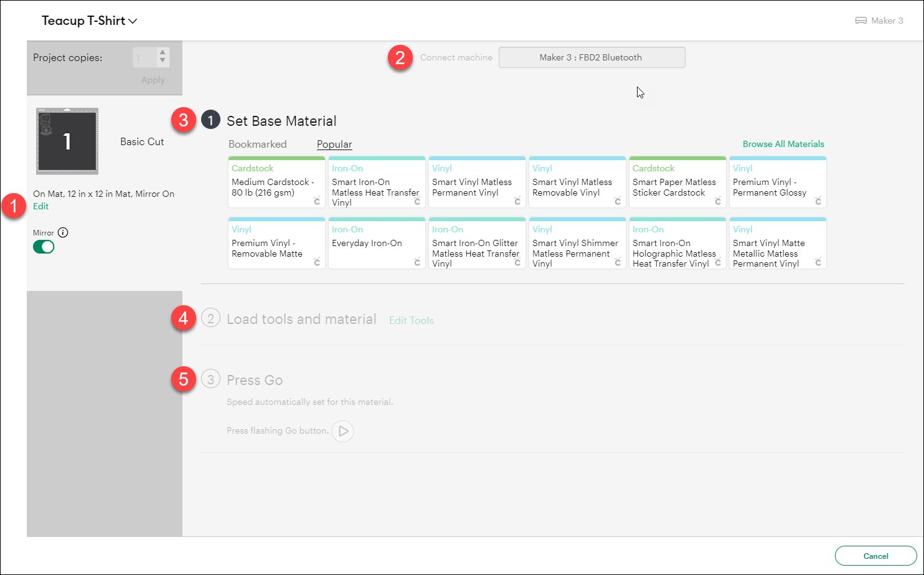Open the Mirror info tooltip icon
The width and height of the screenshot is (924, 575).
63,232
